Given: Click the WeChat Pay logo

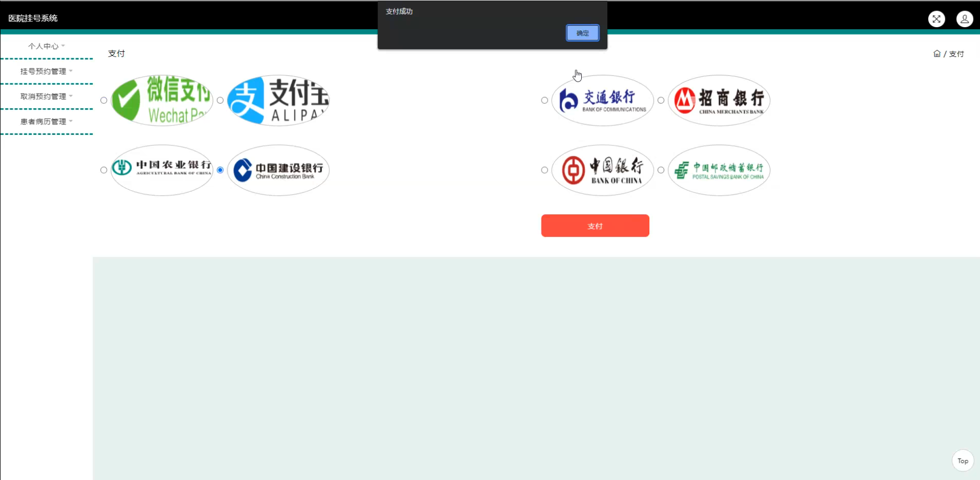Looking at the screenshot, I should pos(162,100).
